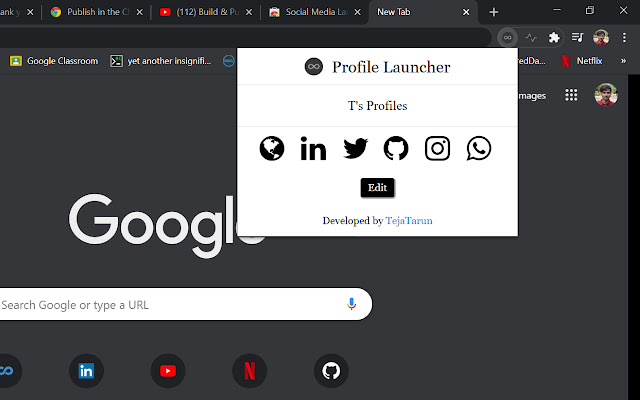Open the globe website profile icon

click(x=272, y=148)
